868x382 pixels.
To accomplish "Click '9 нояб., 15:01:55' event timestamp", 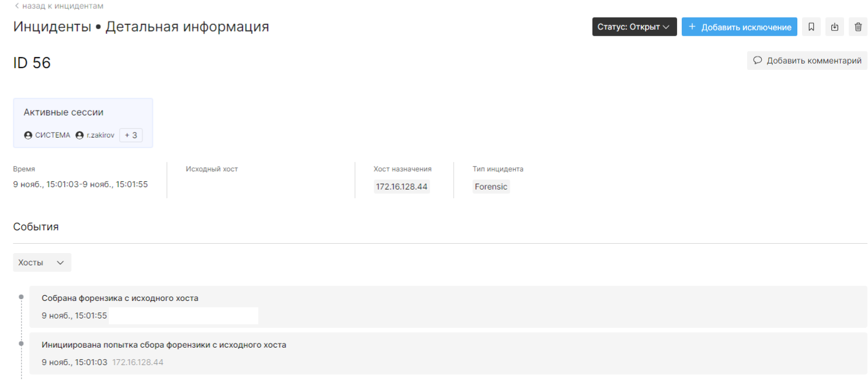I will [x=74, y=316].
